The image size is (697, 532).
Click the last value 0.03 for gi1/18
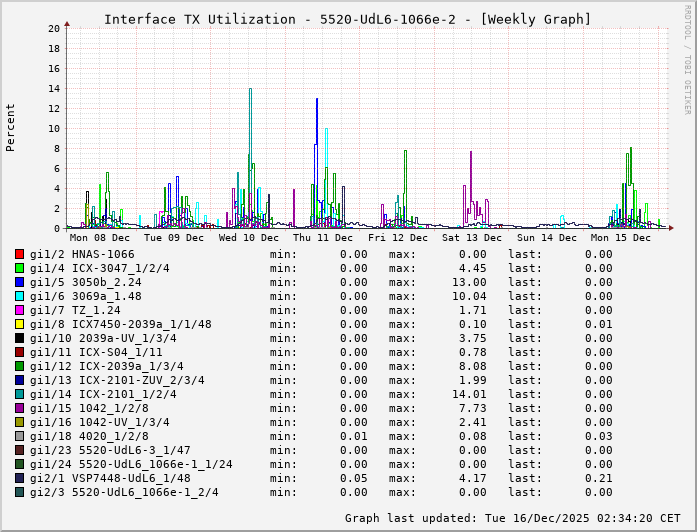click(x=599, y=436)
